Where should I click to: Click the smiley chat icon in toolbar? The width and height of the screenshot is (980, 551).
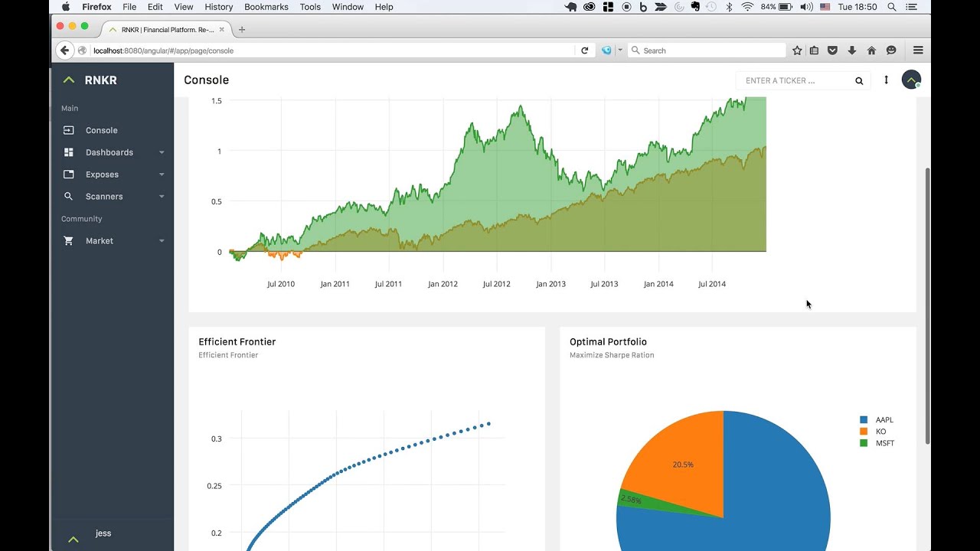pyautogui.click(x=891, y=51)
